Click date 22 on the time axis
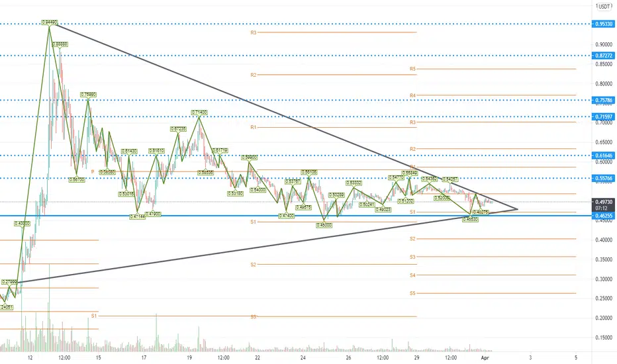617x364 pixels. 258,357
